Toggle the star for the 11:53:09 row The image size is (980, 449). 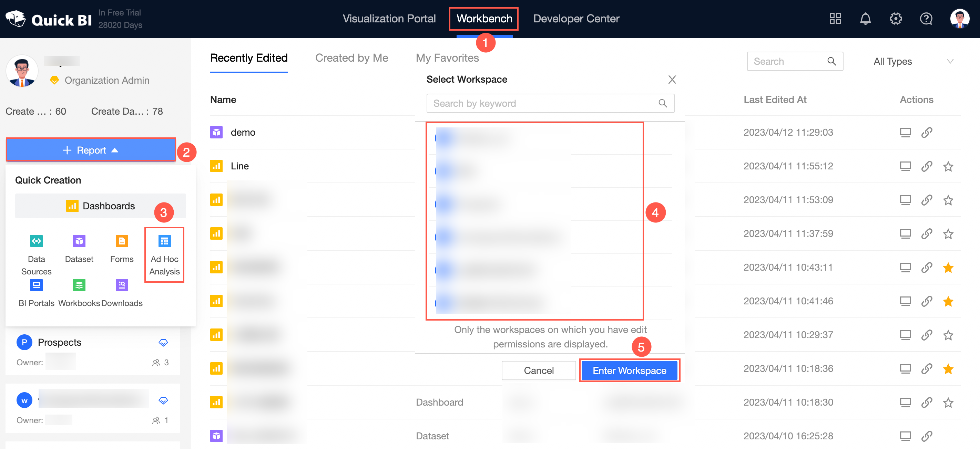(948, 200)
